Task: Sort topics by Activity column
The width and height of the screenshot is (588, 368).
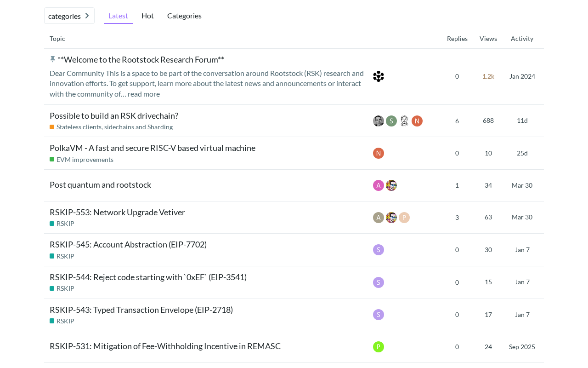Action: click(x=522, y=39)
